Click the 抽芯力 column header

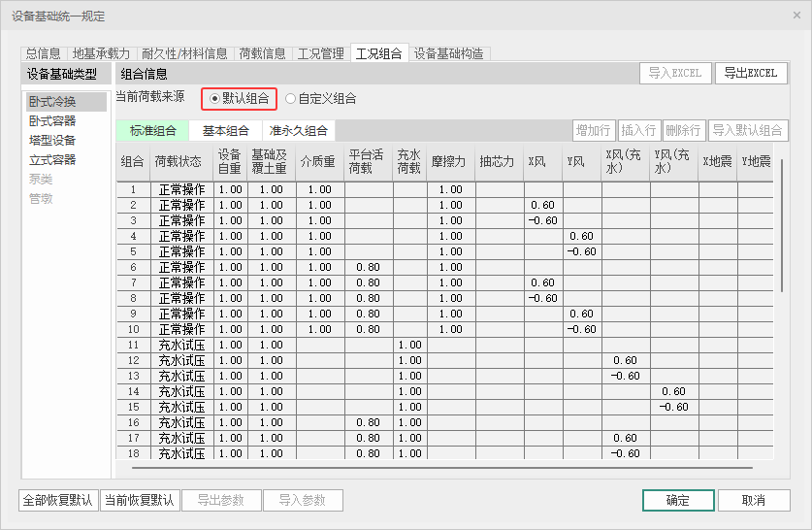point(500,162)
